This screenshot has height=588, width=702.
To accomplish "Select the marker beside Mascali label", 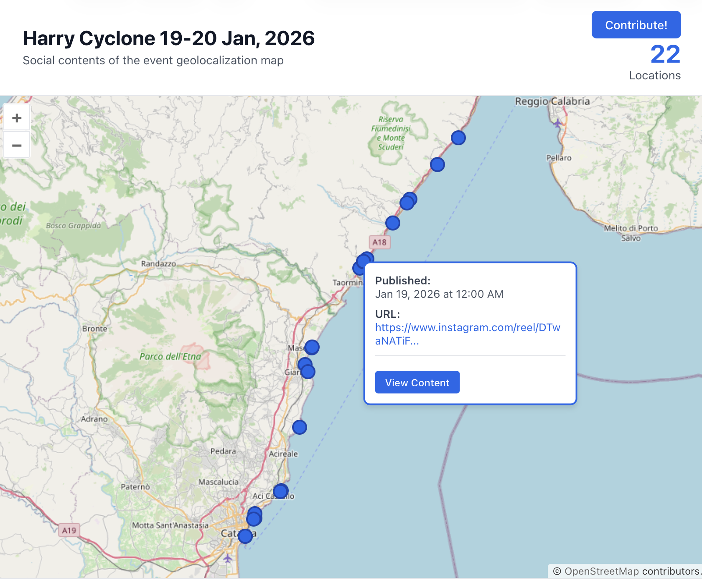I will pyautogui.click(x=312, y=347).
